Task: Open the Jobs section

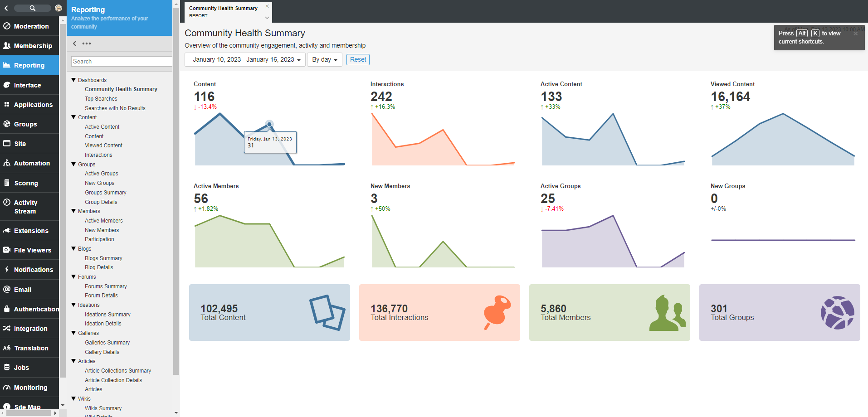Action: tap(29, 368)
